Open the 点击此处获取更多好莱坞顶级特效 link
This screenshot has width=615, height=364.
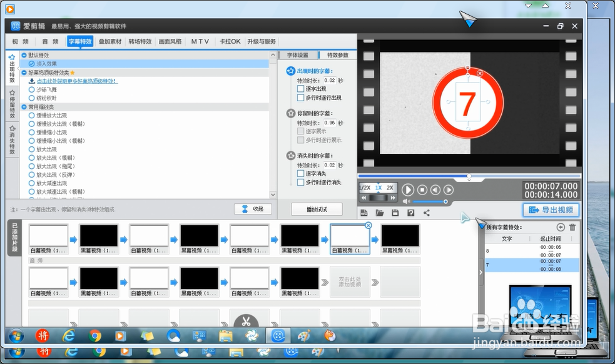(78, 81)
